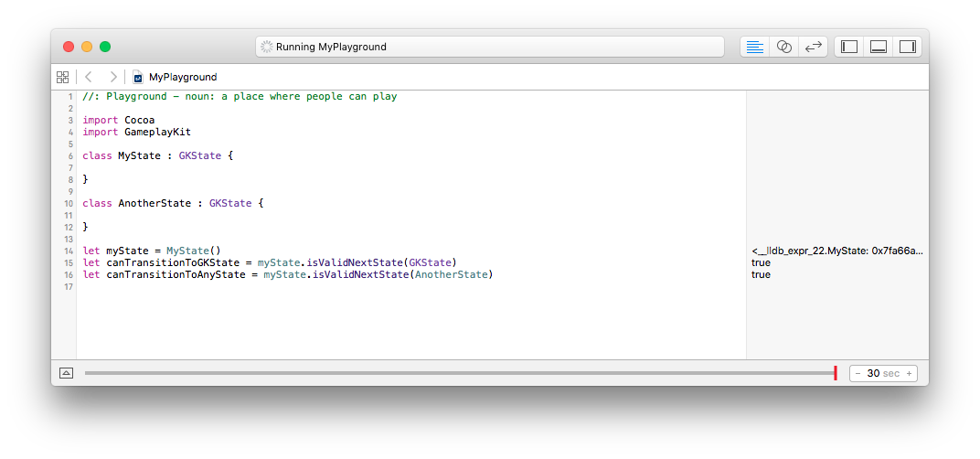980x459 pixels.
Task: Click the lldb_expr MyState result
Action: tap(836, 251)
